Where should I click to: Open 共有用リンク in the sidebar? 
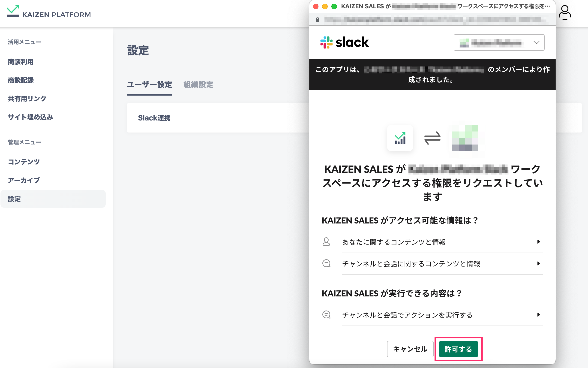(x=27, y=99)
